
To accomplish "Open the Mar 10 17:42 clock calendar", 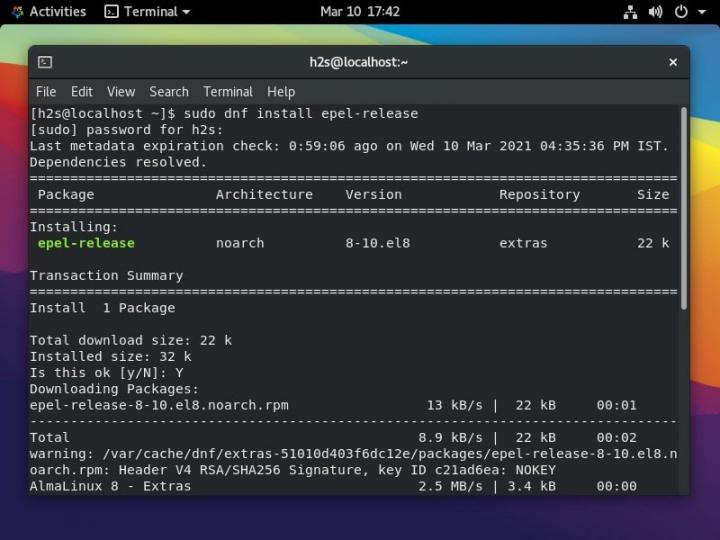I will point(360,12).
